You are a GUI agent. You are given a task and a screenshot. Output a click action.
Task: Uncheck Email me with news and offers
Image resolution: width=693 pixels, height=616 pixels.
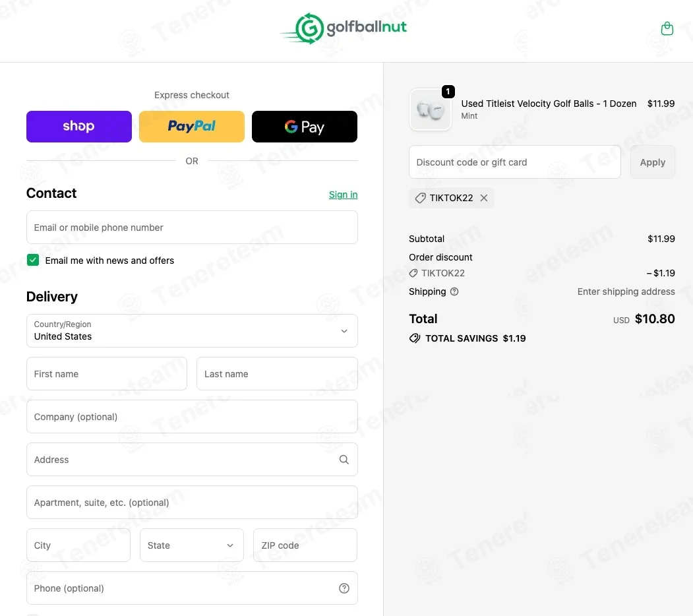point(33,260)
